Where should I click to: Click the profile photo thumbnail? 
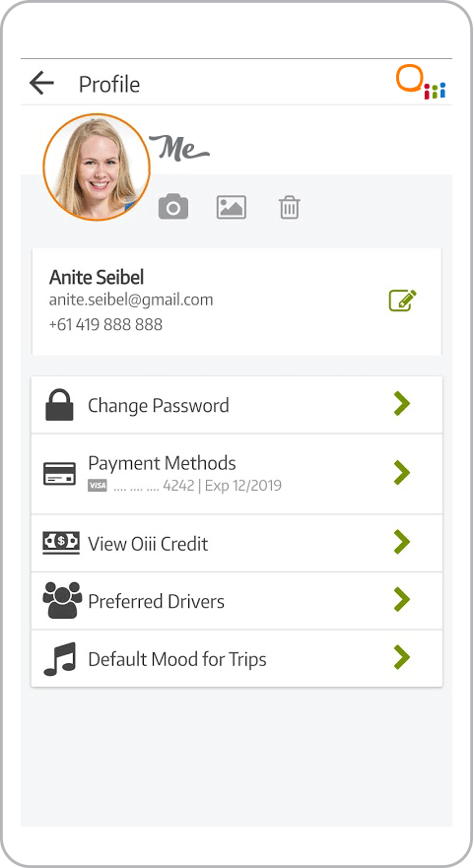97,167
